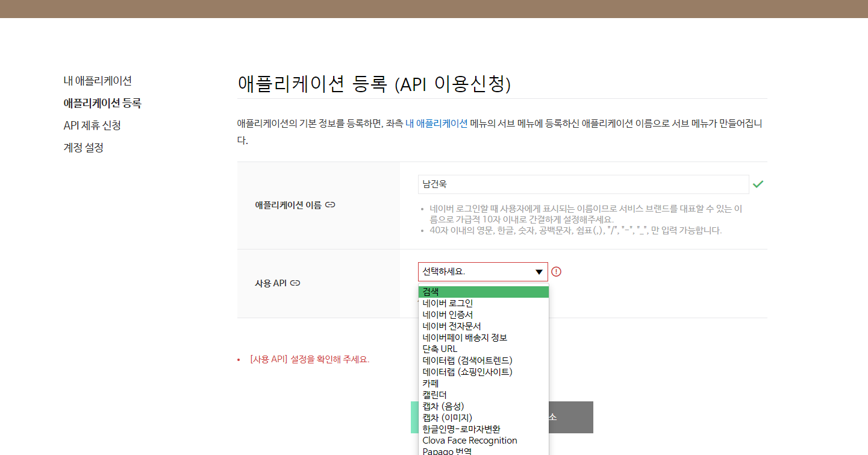Screen dimensions: 868x455
Task: Click the [사용 API] 설정을 확인해 주세요 error message
Action: 310,359
